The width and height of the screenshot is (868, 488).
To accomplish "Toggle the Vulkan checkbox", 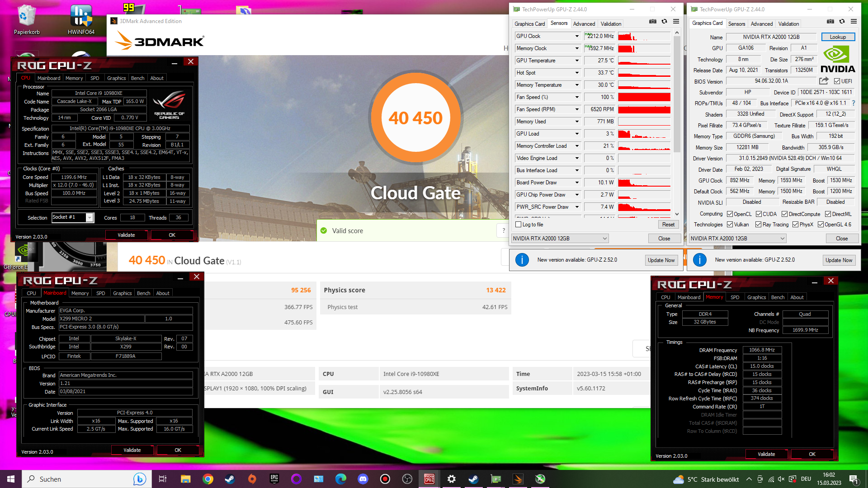I will tap(730, 225).
